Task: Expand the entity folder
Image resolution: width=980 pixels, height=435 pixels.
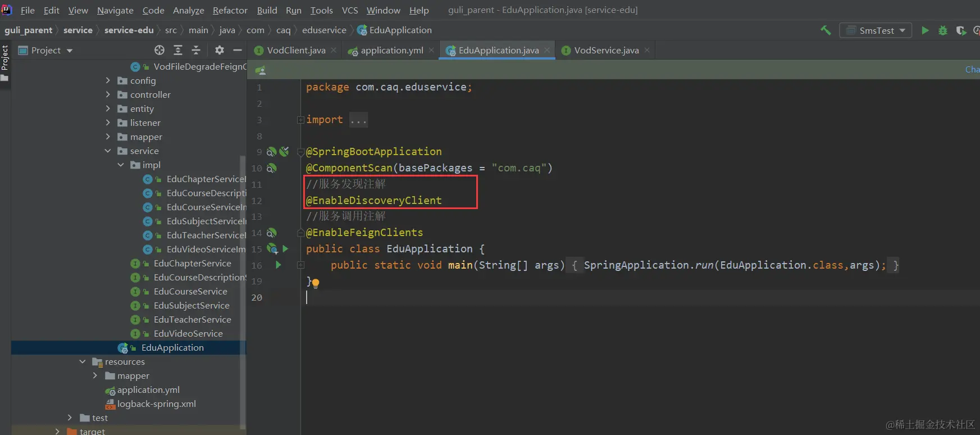Action: [x=108, y=108]
